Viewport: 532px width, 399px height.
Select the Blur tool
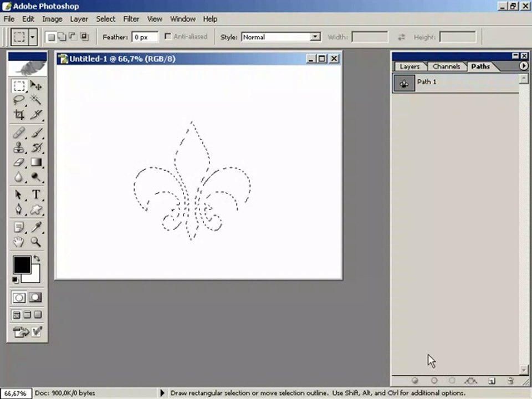(19, 176)
